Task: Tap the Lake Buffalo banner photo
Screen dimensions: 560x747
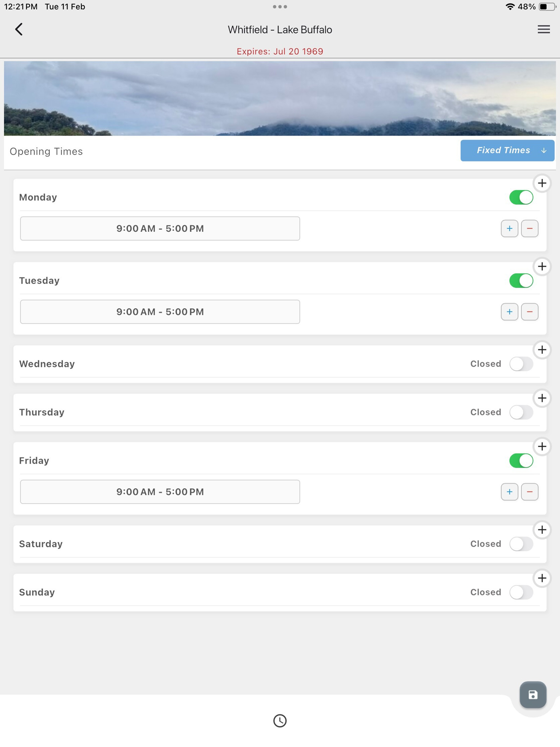Action: 280,98
